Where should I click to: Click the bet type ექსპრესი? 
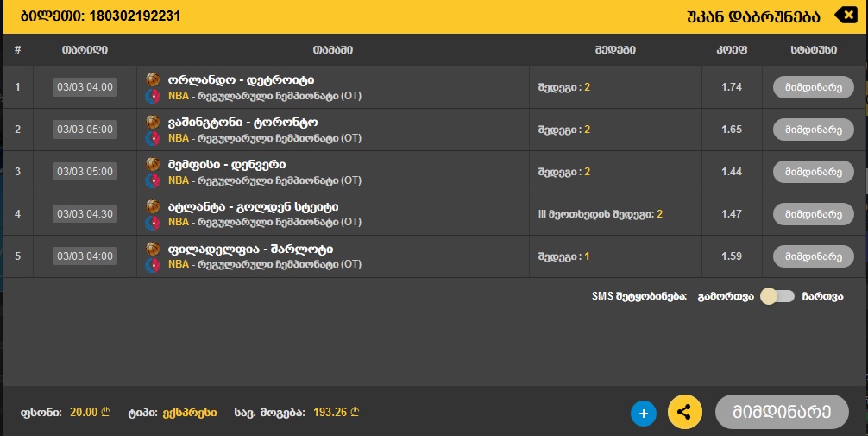tap(189, 413)
